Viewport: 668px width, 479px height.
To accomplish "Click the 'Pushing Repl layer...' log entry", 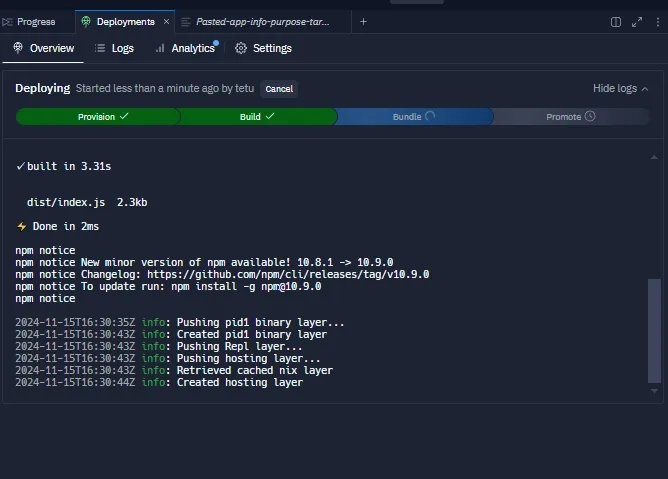I will point(158,346).
